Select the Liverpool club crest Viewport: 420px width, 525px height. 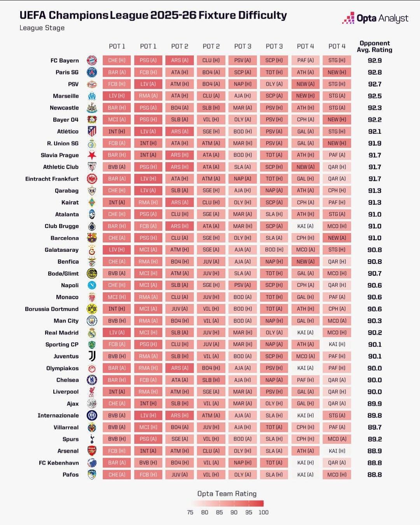pos(92,392)
